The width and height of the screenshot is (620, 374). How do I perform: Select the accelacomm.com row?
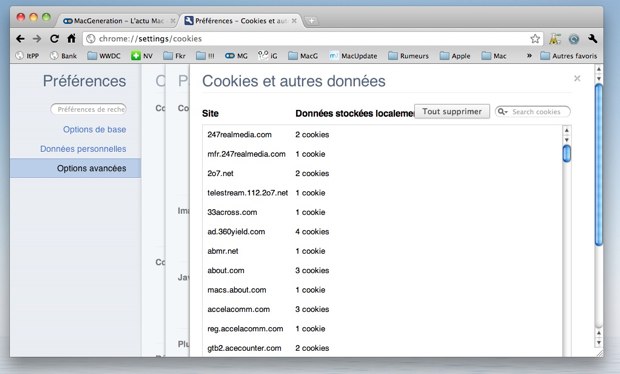pos(382,309)
